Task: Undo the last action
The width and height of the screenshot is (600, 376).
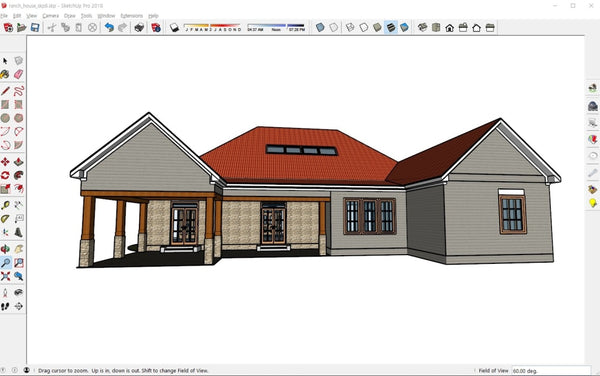Action: pyautogui.click(x=109, y=28)
